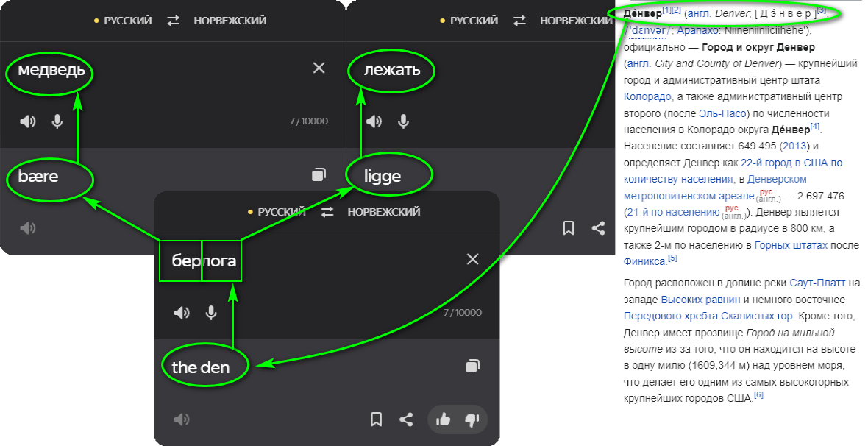Follow the 21-й по населению link
This screenshot has width=868, height=446.
coord(673,212)
